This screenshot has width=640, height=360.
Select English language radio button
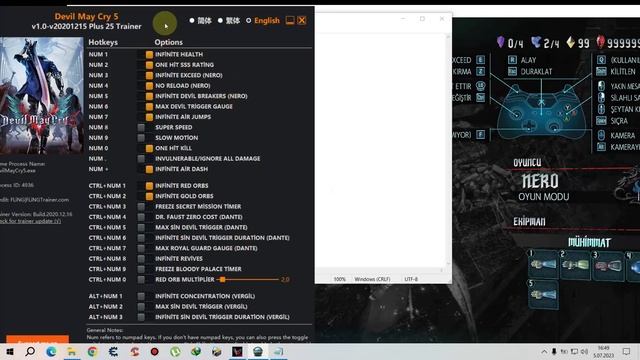click(248, 20)
